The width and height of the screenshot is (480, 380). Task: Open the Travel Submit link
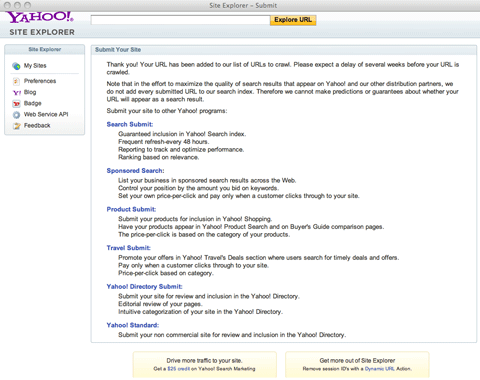click(x=128, y=248)
